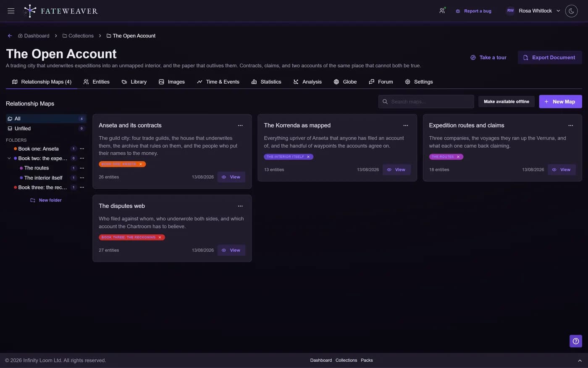This screenshot has height=368, width=588.
Task: View The disputes web map
Action: tap(231, 250)
